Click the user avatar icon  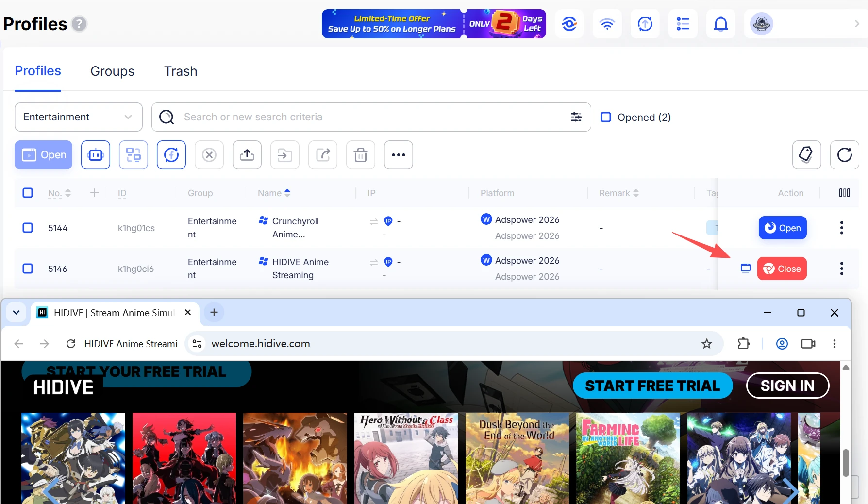point(761,24)
